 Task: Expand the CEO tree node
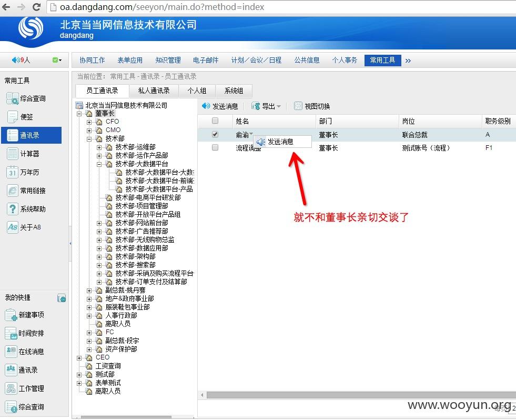pyautogui.click(x=79, y=358)
